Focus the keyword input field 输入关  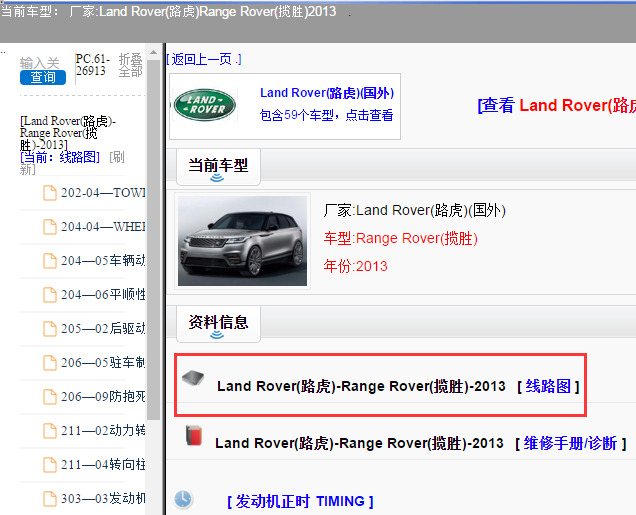click(x=40, y=63)
